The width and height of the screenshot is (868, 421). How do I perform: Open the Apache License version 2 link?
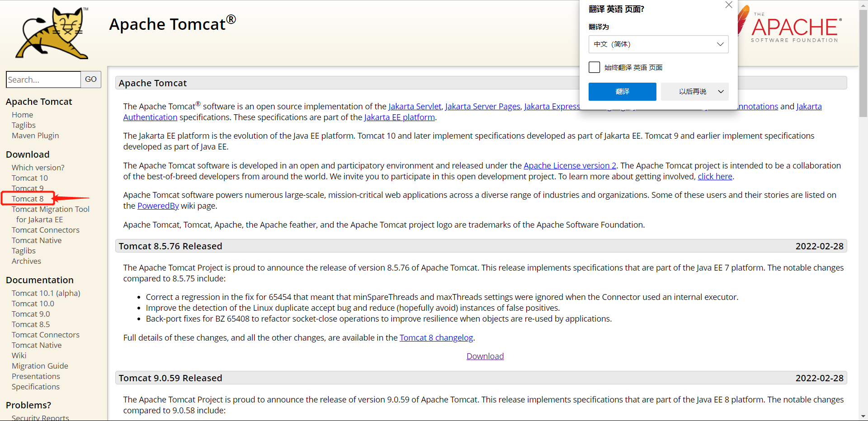[x=570, y=166]
